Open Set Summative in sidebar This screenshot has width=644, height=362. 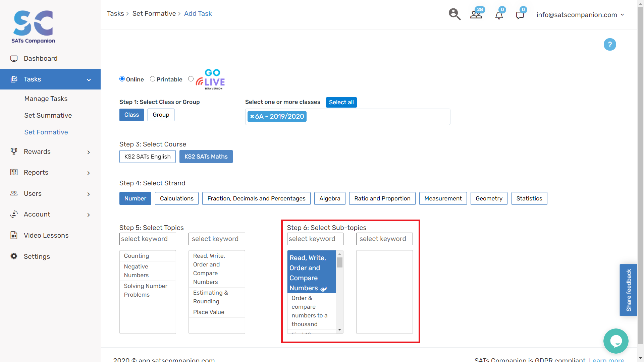(x=48, y=115)
